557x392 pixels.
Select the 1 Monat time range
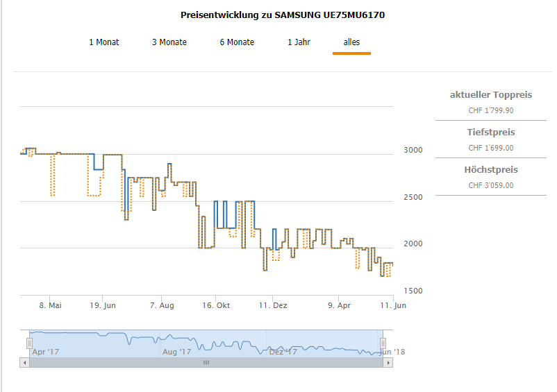point(103,42)
